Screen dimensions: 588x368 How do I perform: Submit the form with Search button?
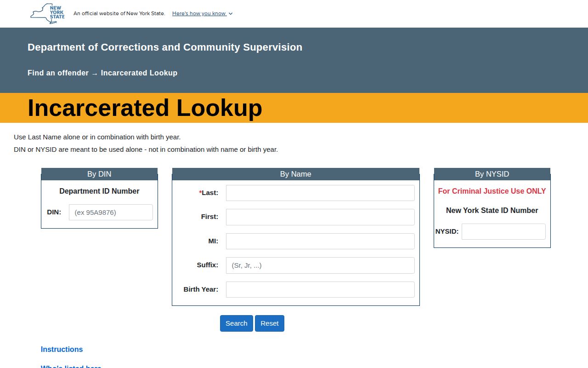click(237, 323)
